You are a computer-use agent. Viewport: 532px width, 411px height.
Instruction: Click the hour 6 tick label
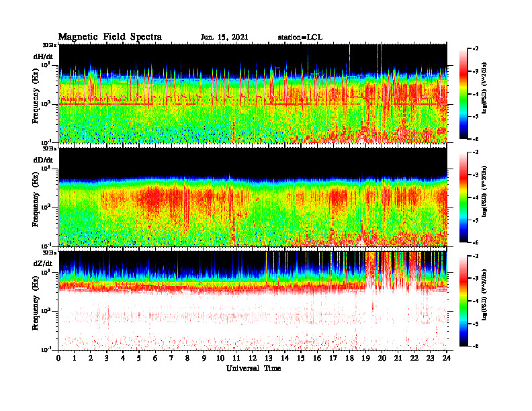pos(155,358)
